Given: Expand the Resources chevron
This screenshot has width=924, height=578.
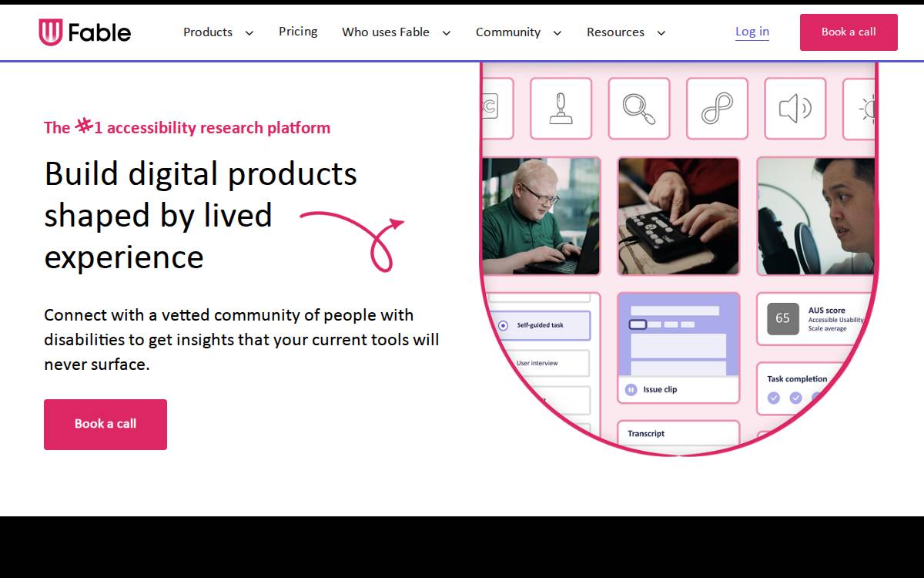Looking at the screenshot, I should [x=661, y=32].
